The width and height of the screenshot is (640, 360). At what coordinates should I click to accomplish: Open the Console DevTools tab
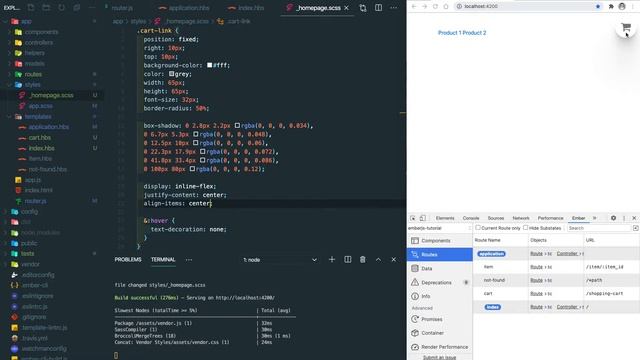click(x=471, y=218)
